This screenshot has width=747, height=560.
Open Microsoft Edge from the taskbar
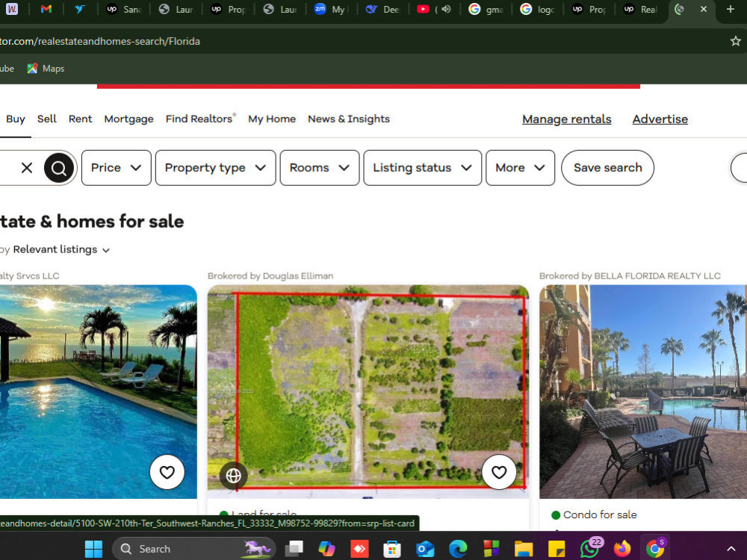(x=457, y=549)
